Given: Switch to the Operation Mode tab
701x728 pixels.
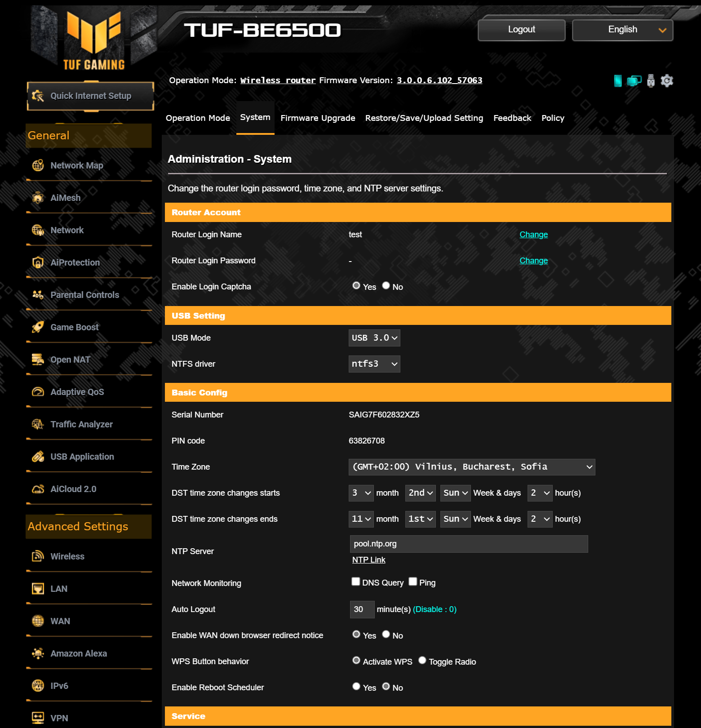Looking at the screenshot, I should [198, 118].
